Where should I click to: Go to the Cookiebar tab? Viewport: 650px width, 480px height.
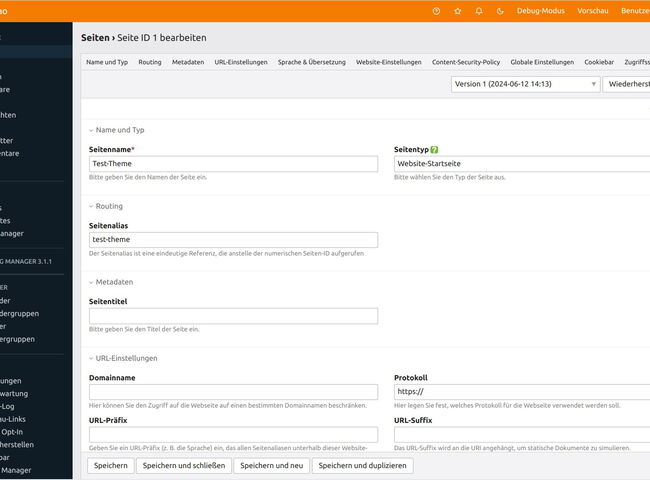coord(599,62)
